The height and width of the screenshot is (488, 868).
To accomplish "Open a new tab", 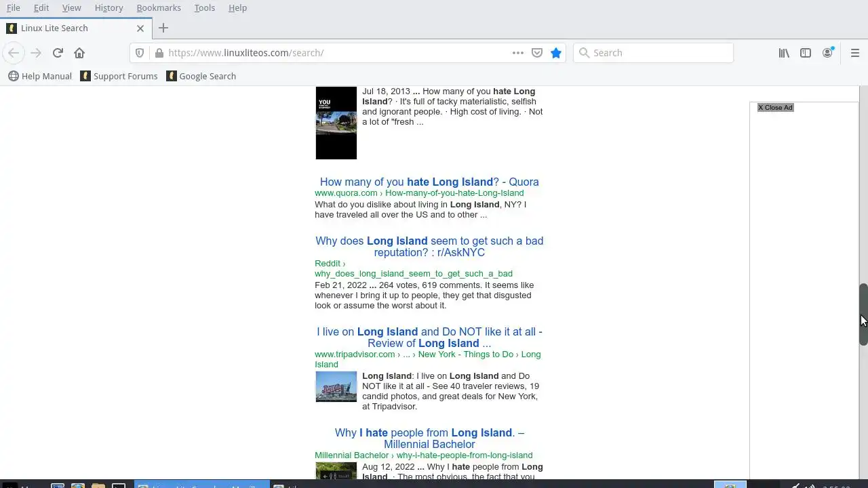I will (163, 28).
